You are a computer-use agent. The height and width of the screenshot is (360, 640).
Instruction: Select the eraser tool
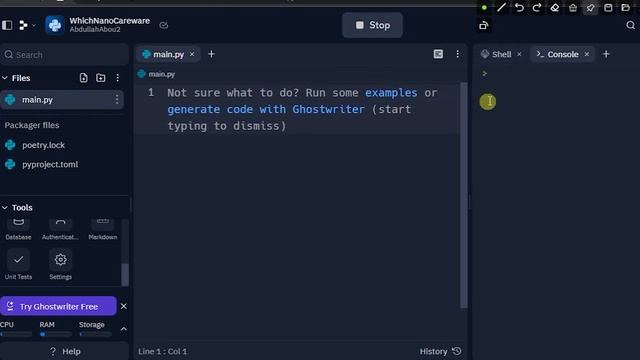click(555, 7)
